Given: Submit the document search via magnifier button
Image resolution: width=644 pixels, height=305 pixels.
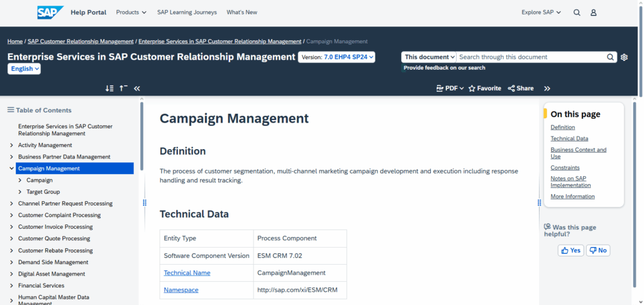Looking at the screenshot, I should (610, 57).
